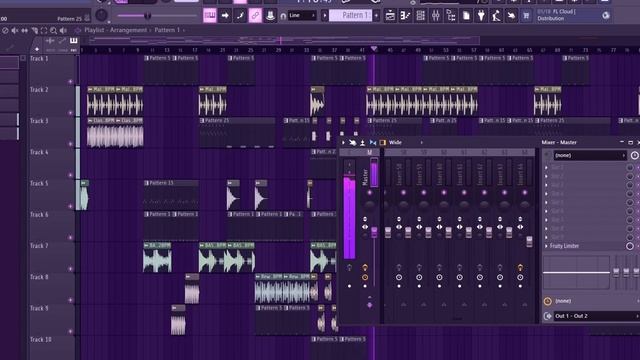Click the orange square icon left of Wide
Viewport: 640px width, 360px height.
[382, 142]
